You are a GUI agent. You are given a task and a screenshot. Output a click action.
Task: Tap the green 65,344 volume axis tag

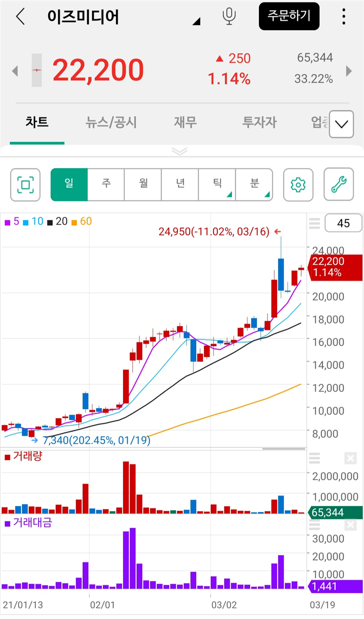click(336, 512)
